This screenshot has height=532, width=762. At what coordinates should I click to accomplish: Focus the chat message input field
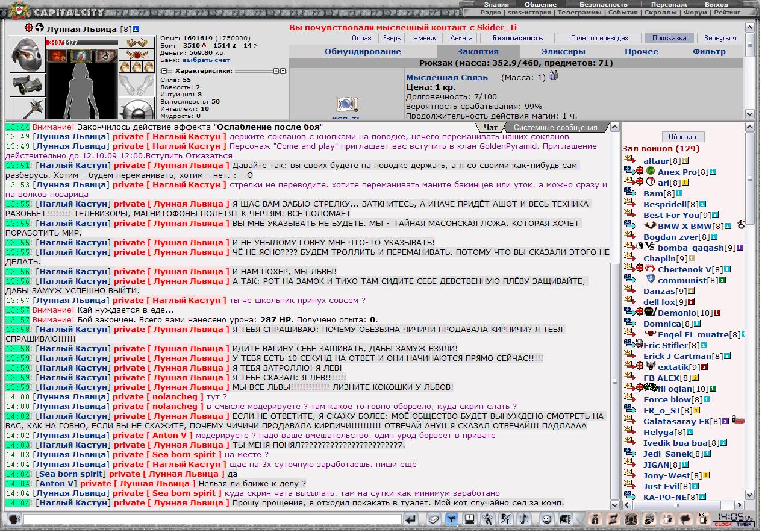click(x=212, y=519)
